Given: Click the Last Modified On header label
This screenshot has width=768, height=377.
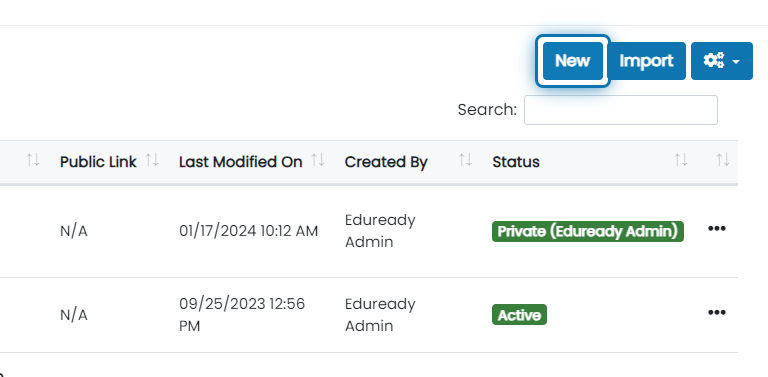Looking at the screenshot, I should coord(240,162).
